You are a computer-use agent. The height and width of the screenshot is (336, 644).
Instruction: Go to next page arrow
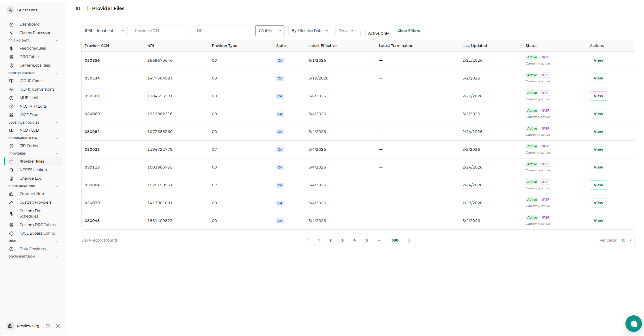point(409,240)
